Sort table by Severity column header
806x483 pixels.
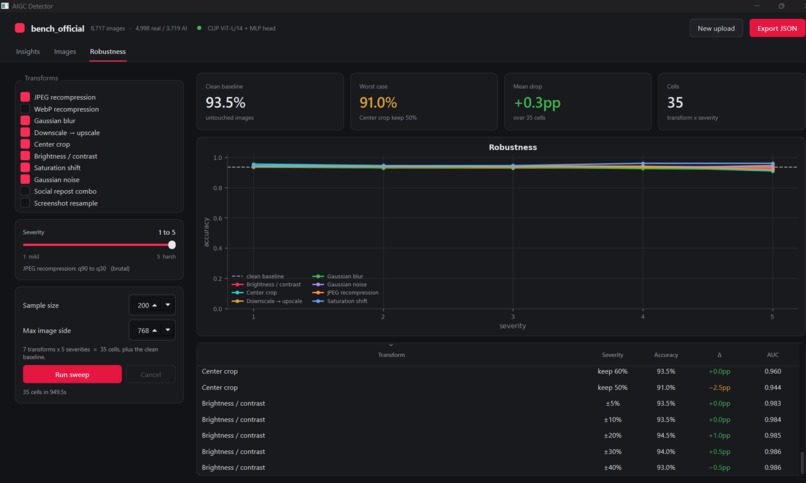click(612, 355)
